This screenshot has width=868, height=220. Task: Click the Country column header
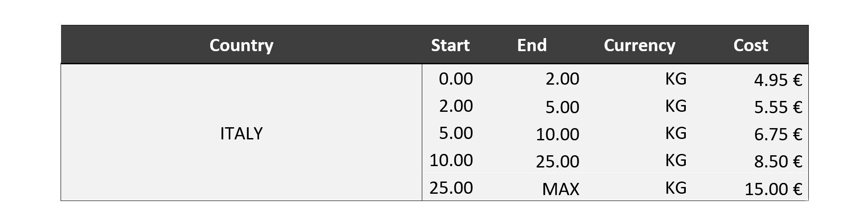click(241, 45)
